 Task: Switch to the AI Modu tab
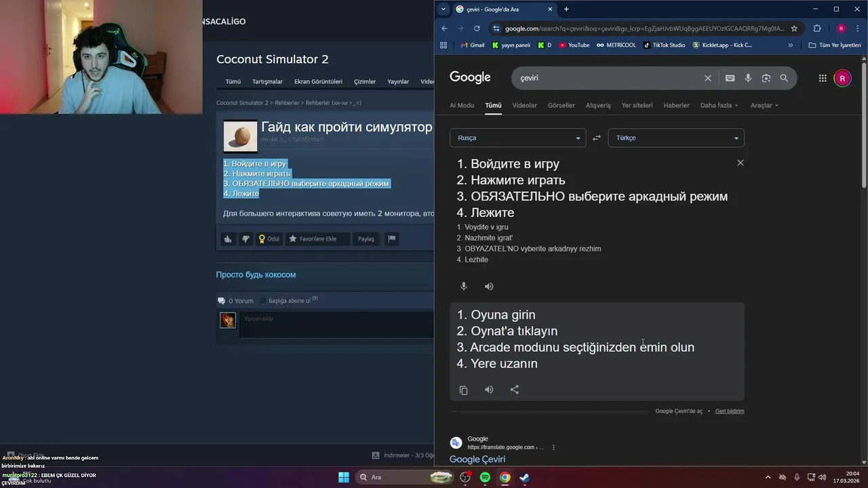pos(462,105)
